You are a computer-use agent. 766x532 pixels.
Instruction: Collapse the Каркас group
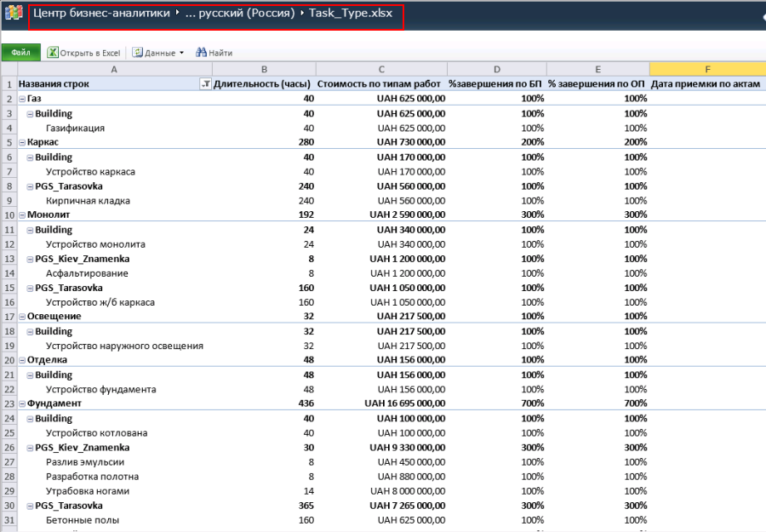click(x=22, y=142)
